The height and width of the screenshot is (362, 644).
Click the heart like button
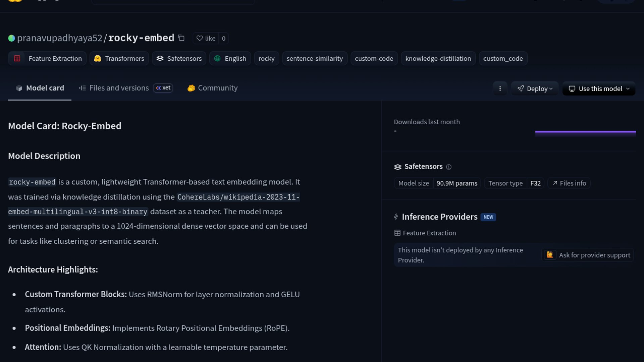click(x=206, y=38)
